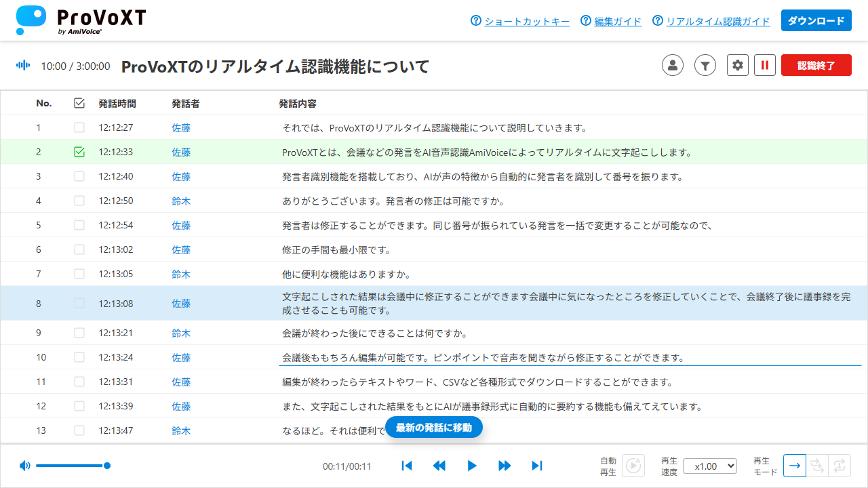The image size is (868, 488).
Task: Toggle the select-all checkbox in table header
Action: (79, 103)
